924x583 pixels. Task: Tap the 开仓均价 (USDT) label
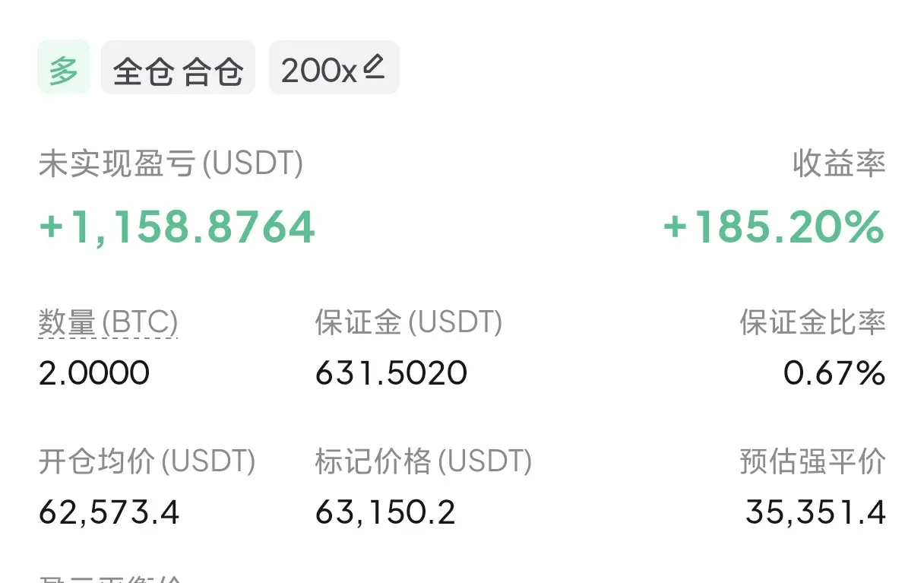click(147, 461)
